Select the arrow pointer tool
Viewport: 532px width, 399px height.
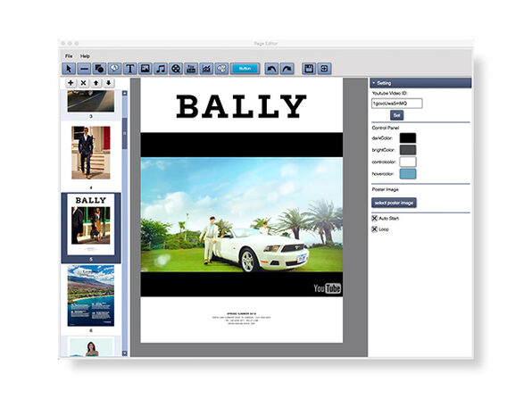coord(69,69)
